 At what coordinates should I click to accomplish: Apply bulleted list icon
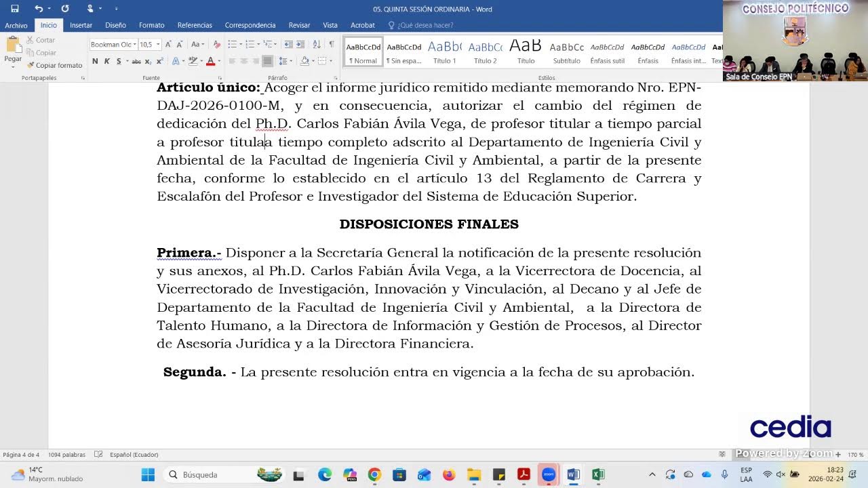(x=232, y=45)
